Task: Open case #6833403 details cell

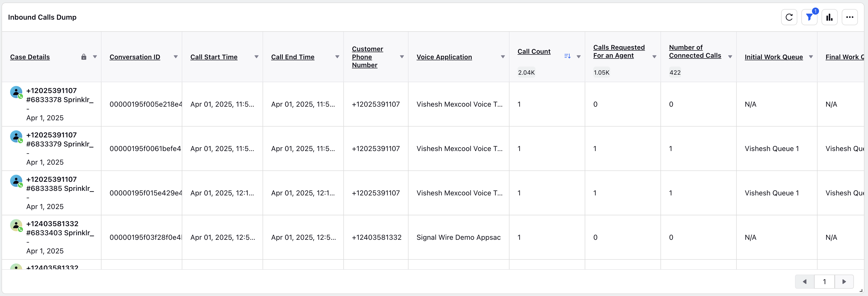Action: tap(52, 237)
